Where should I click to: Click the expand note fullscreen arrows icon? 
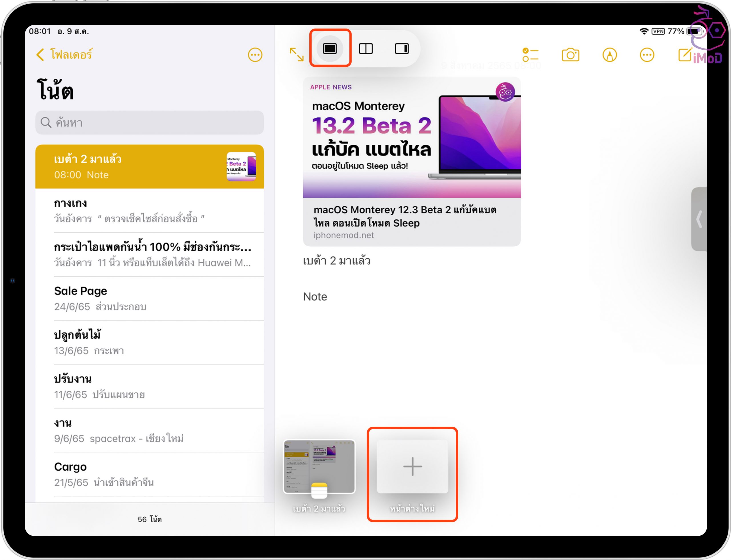tap(296, 54)
